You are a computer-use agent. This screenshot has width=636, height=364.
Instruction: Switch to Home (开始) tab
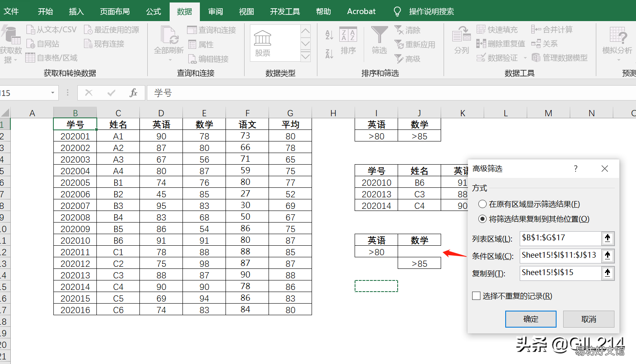coord(46,12)
